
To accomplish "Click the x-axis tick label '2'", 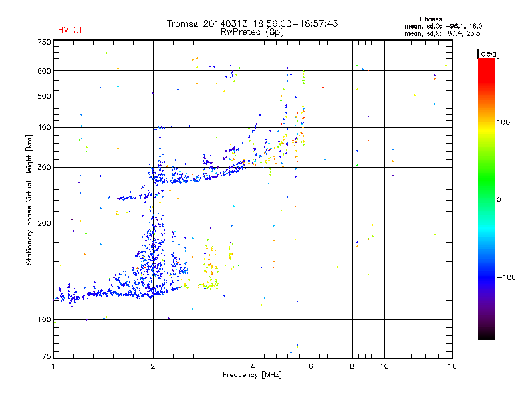I will [153, 366].
